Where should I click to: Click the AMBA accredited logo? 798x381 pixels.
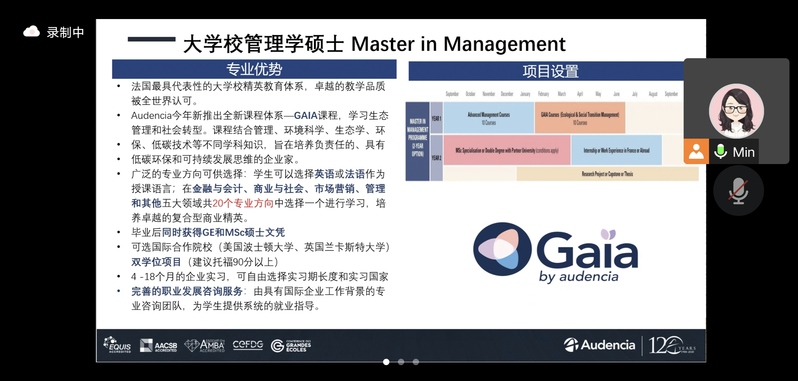[205, 345]
